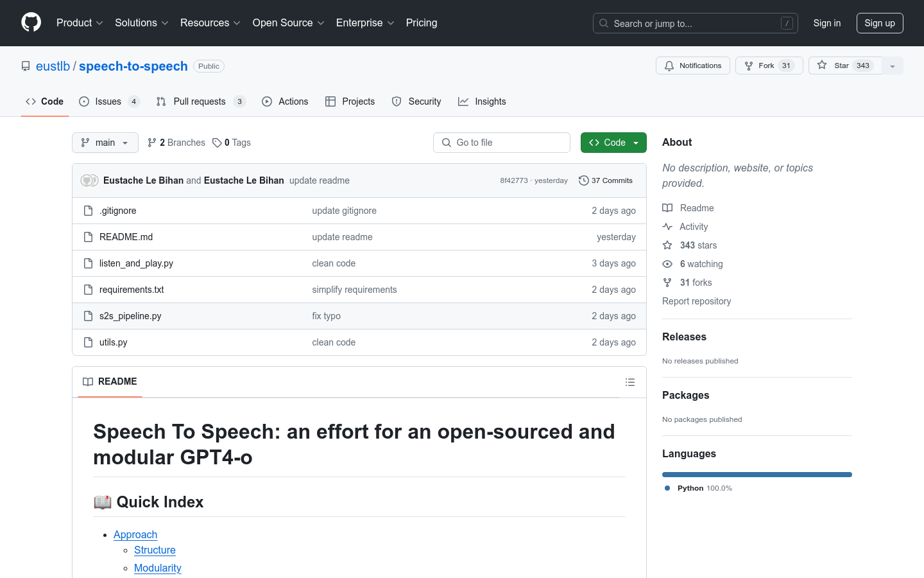Screen dimensions: 924x578
Task: Open the simplify requirements commit message
Action: pos(355,290)
